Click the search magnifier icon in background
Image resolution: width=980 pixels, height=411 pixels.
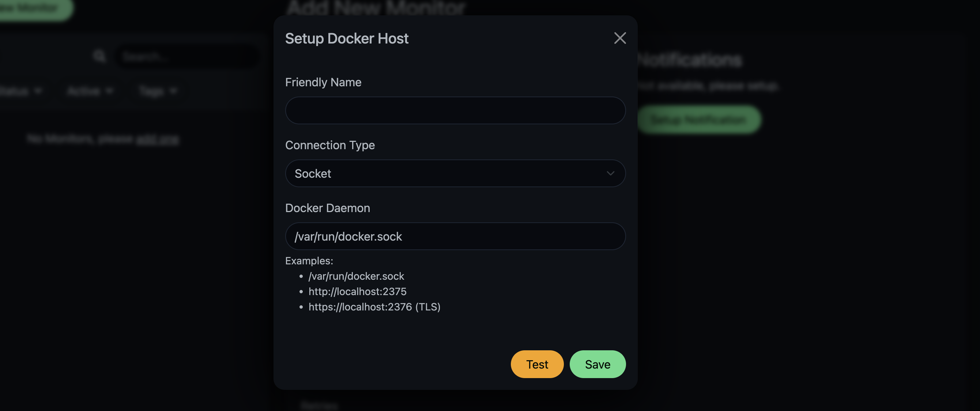click(99, 56)
